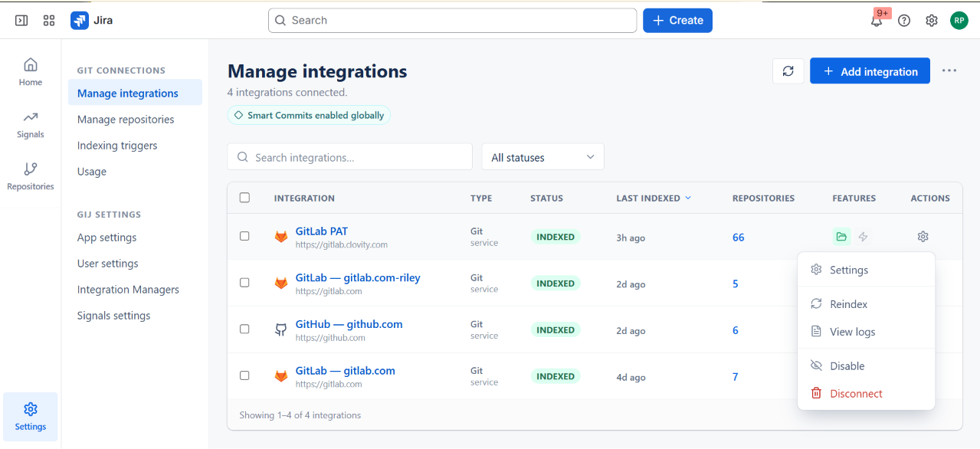Viewport: 980px width, 449px height.
Task: Click the green folder feature icon
Action: tap(841, 237)
